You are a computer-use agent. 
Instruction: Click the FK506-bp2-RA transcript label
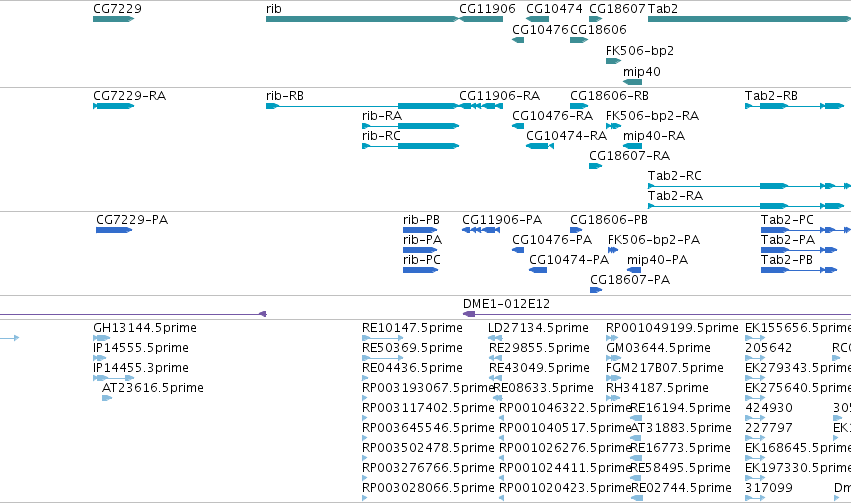tap(652, 116)
